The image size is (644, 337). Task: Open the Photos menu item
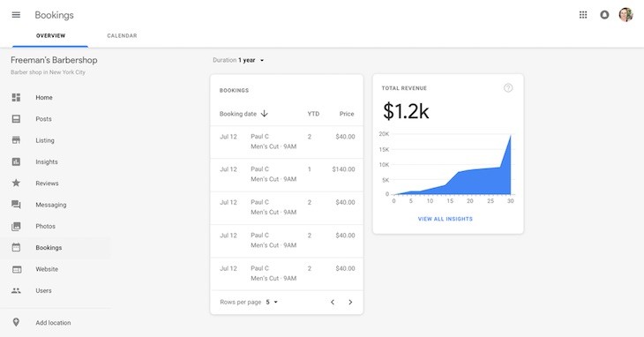(45, 226)
